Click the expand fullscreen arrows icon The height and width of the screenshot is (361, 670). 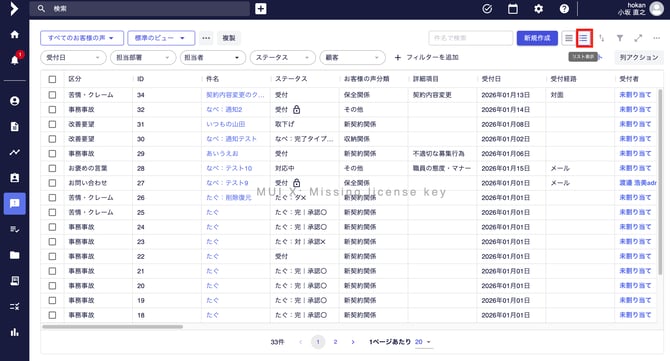(x=638, y=38)
